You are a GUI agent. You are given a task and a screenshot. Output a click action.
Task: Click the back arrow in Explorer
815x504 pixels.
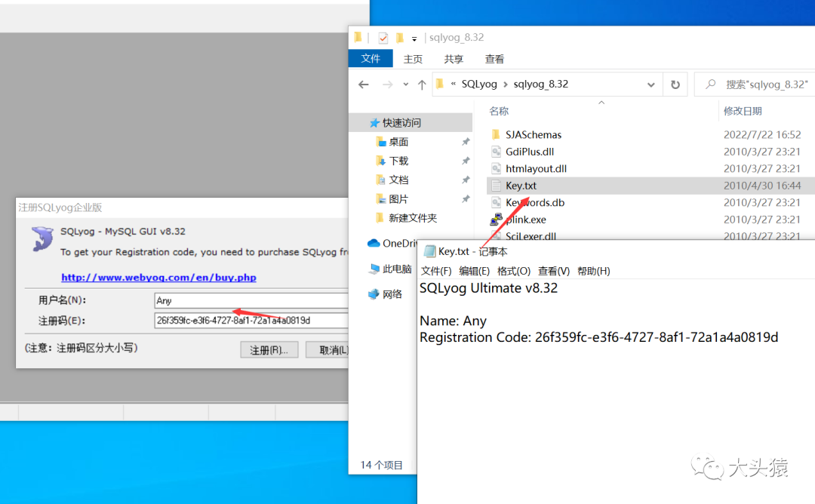(363, 85)
